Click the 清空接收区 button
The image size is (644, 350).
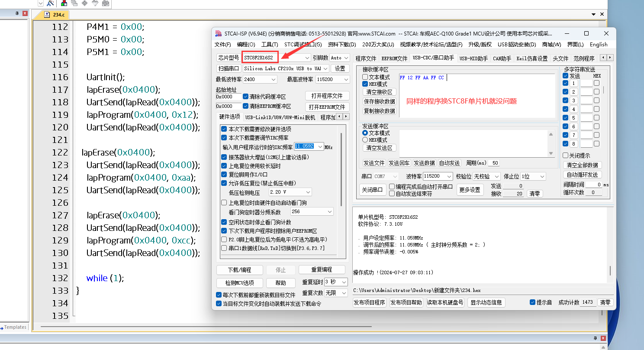point(379,92)
